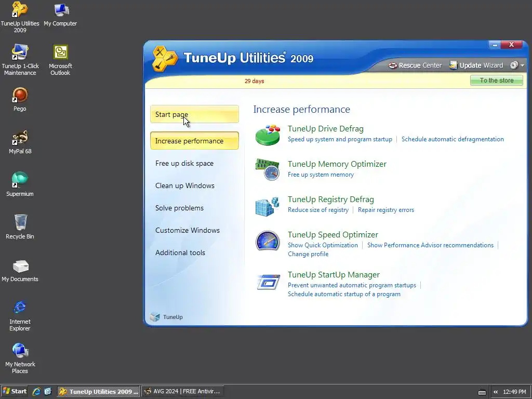Click the Update Wizard icon
This screenshot has width=532, height=399.
[x=453, y=65]
